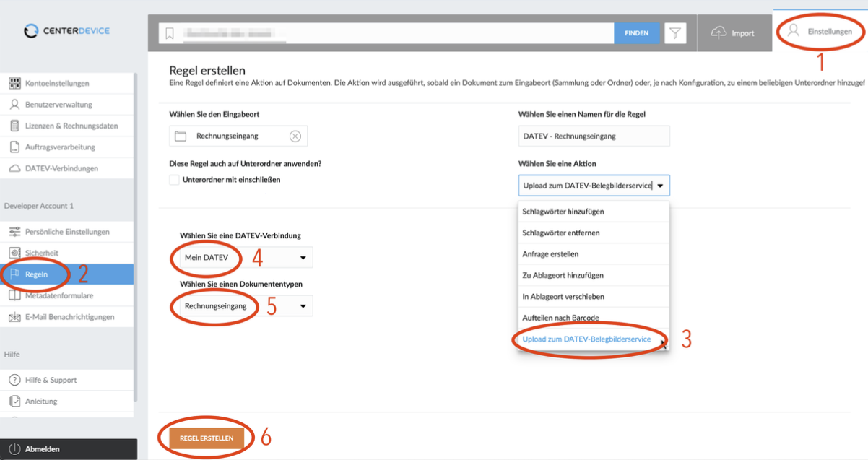Click the CenterDevice logo
Image resolution: width=868 pixels, height=460 pixels.
[x=66, y=31]
